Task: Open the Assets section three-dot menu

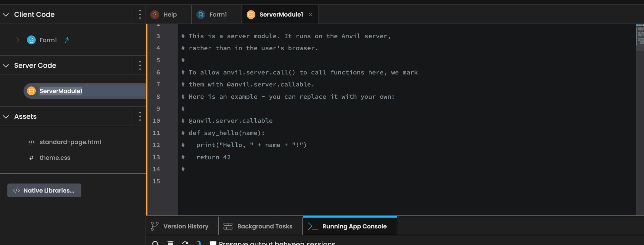Action: pyautogui.click(x=140, y=116)
